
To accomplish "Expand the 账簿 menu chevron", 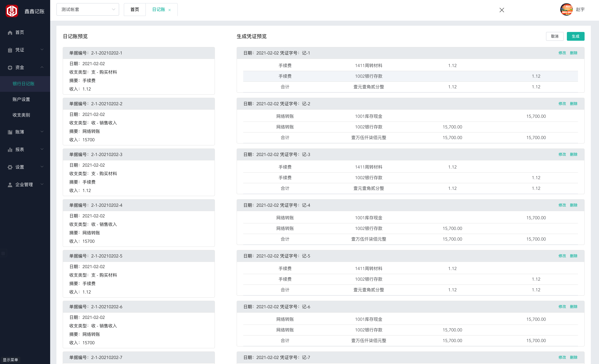I will tap(42, 132).
